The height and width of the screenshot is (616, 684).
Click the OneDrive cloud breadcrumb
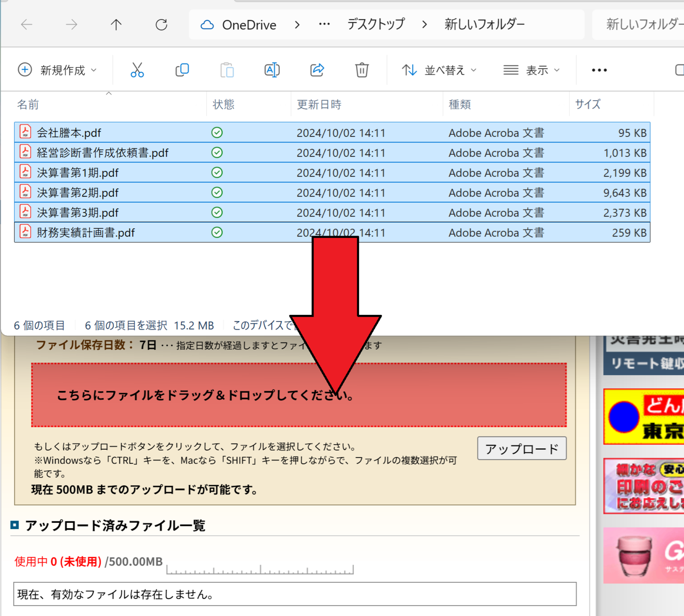239,25
